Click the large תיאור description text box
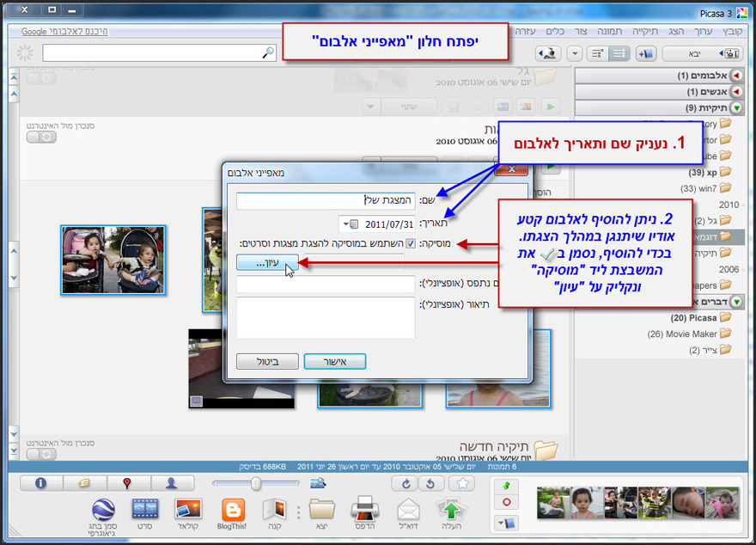 326,318
